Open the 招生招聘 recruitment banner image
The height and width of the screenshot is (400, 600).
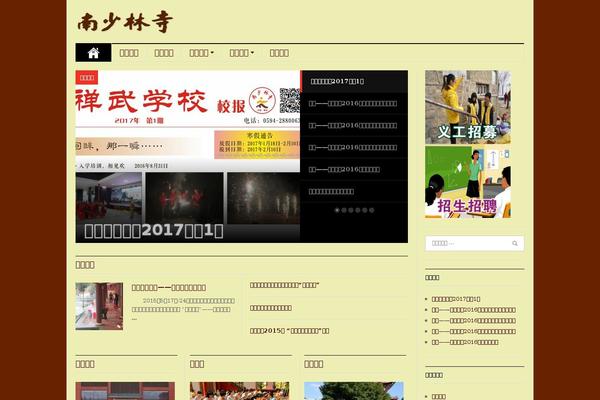click(468, 182)
